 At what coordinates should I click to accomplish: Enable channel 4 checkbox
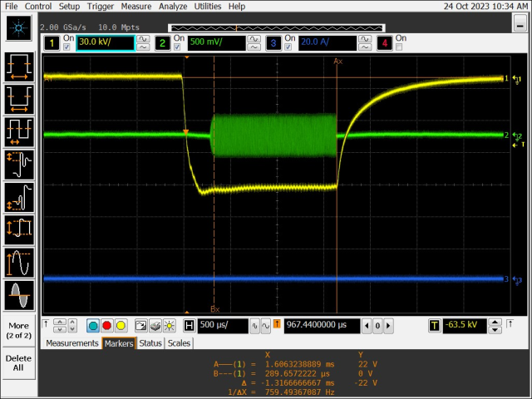click(x=399, y=47)
